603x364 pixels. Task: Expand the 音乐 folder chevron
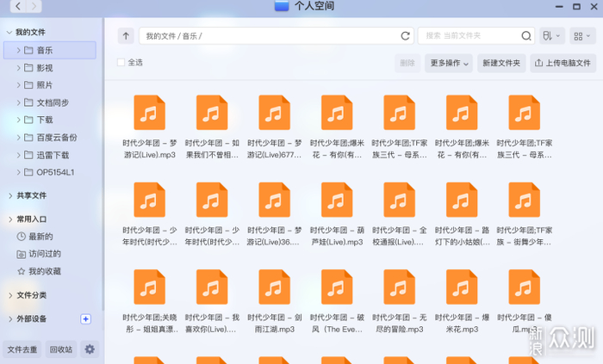(x=18, y=50)
